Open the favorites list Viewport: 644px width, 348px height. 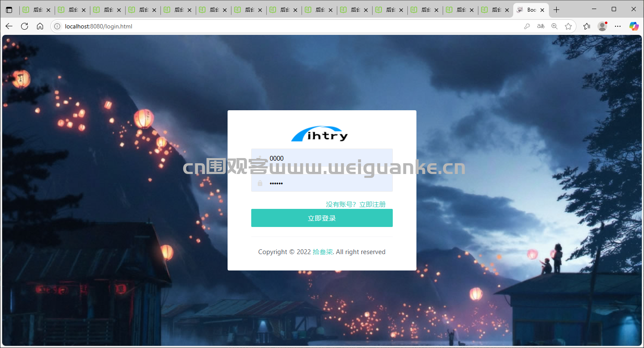(x=587, y=26)
